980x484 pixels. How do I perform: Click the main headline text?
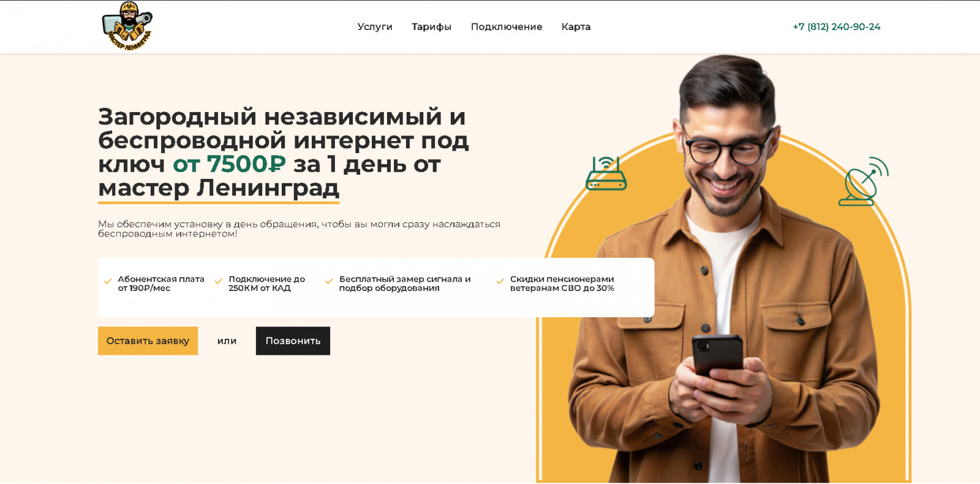(x=284, y=152)
